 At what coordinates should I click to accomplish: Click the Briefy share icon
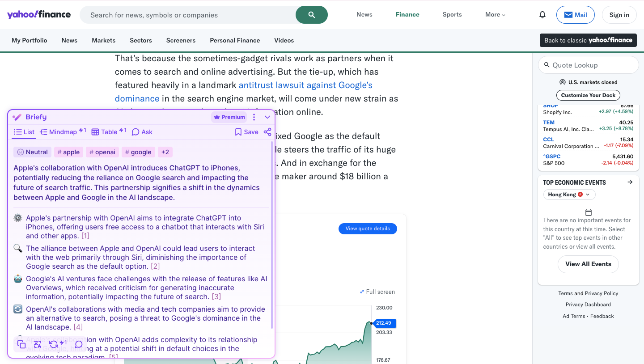click(x=267, y=132)
